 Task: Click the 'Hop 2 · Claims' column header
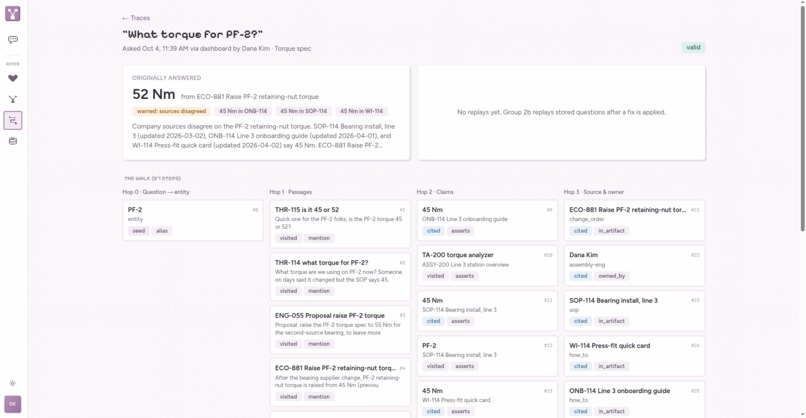435,192
